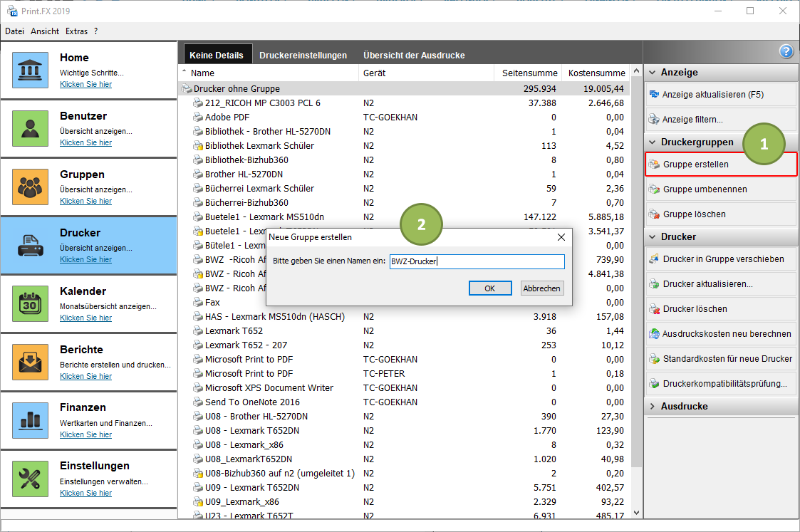Click the Drucker in Gruppe verschieben icon
This screenshot has height=532, width=800.
tap(654, 259)
